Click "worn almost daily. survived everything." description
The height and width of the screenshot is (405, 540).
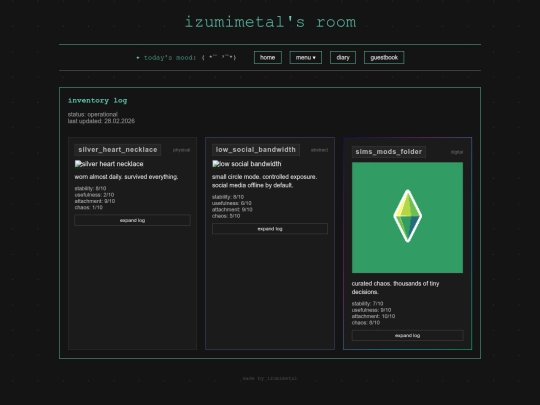coord(126,177)
